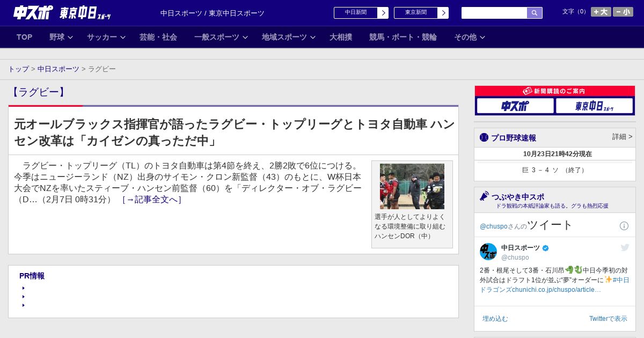This screenshot has height=338, width=644.
Task: Increase text size with the 大 button
Action: click(601, 12)
